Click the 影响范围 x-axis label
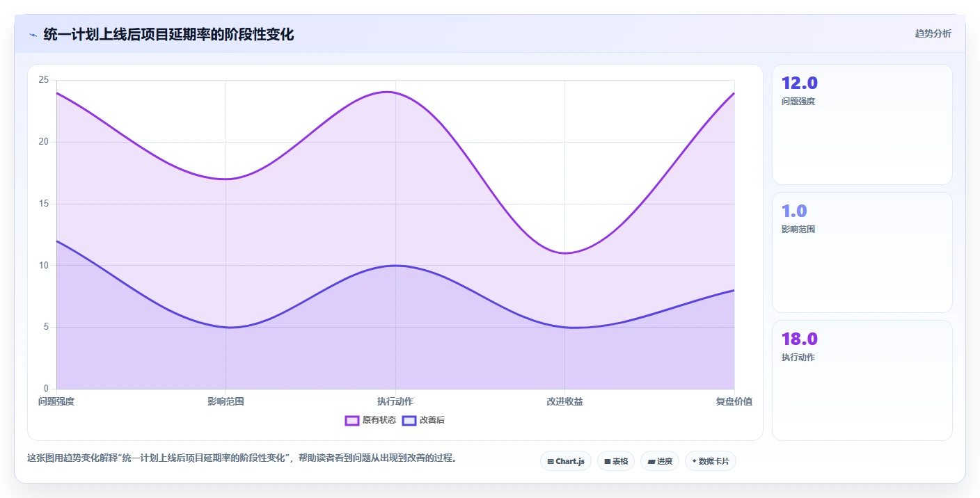Screen dimensions: 980x498 [226, 402]
